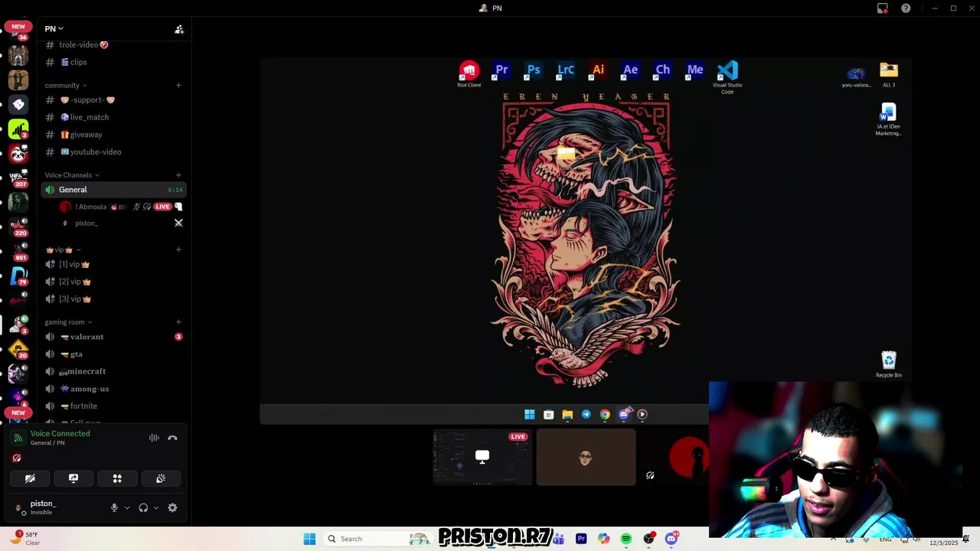Join the minecraft voice channel
Image resolution: width=980 pixels, height=551 pixels.
pos(113,371)
